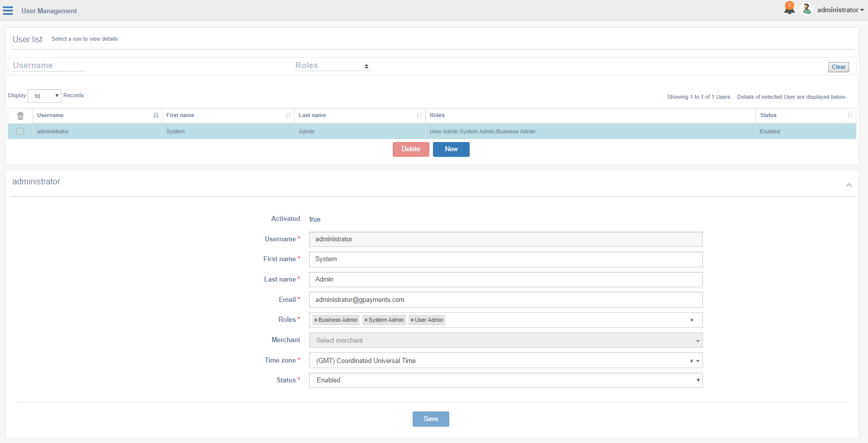
Task: Clear all selected roles with the x
Action: [691, 320]
